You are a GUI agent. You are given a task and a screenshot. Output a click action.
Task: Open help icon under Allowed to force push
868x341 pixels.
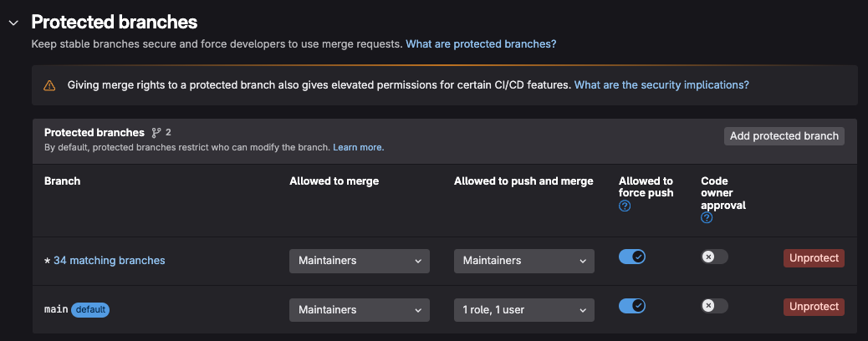pos(625,206)
